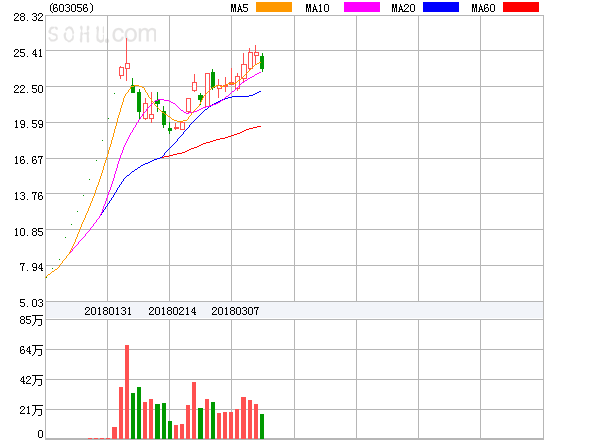Click the last green volume bar
This screenshot has width=600, height=440.
[x=262, y=426]
